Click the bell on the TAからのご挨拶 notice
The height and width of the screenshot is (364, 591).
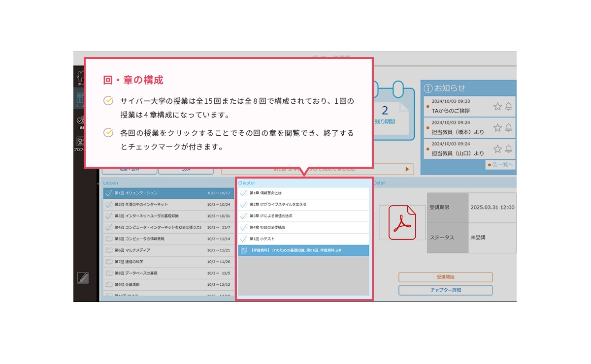(508, 106)
